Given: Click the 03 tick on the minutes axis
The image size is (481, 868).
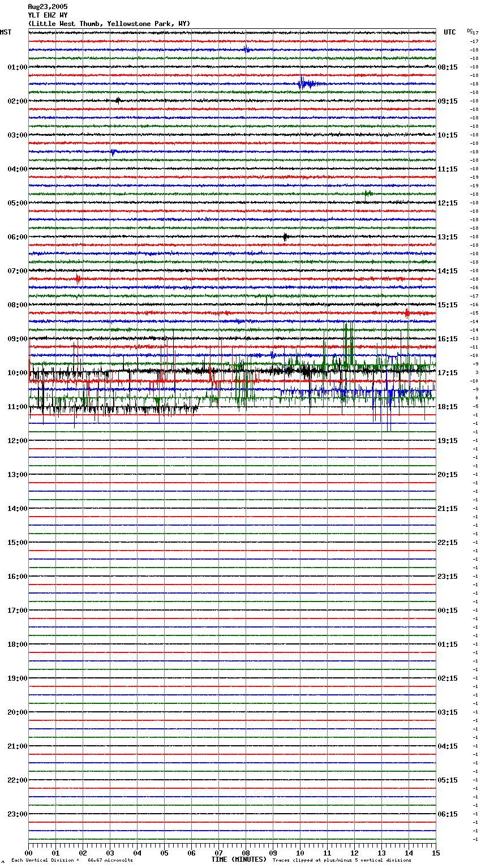Looking at the screenshot, I should point(110,853).
